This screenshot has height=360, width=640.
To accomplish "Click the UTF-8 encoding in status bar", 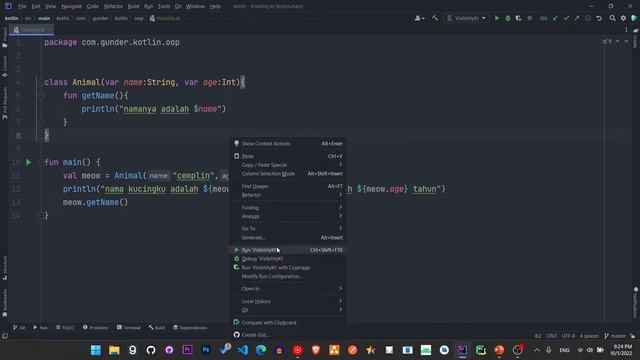I will click(568, 336).
